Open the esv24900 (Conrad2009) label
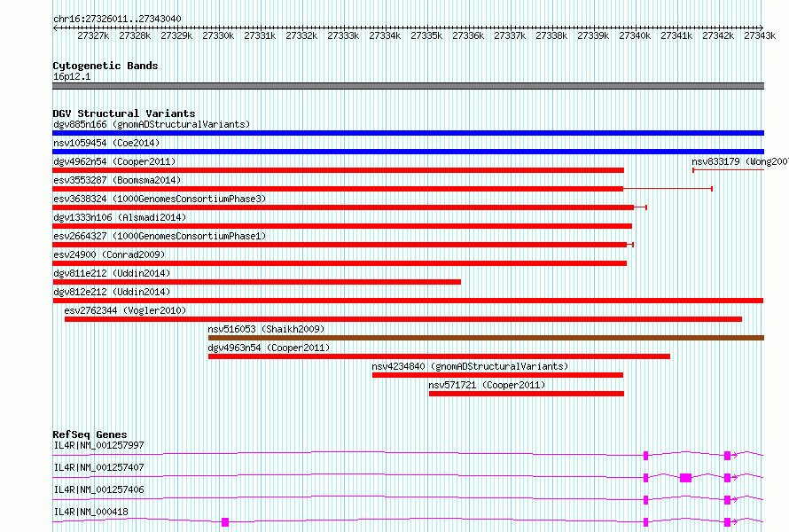Image resolution: width=789 pixels, height=532 pixels. point(109,254)
